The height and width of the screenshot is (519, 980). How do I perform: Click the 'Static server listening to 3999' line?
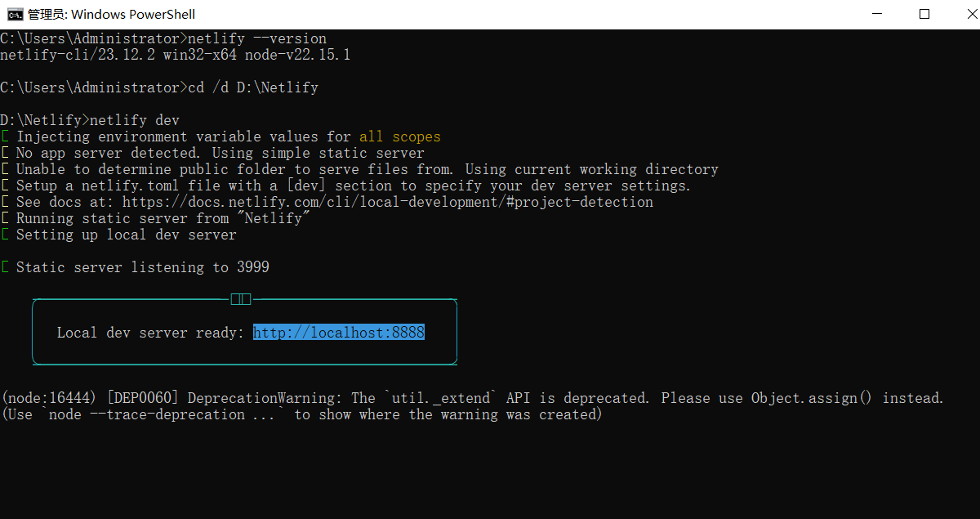136,267
